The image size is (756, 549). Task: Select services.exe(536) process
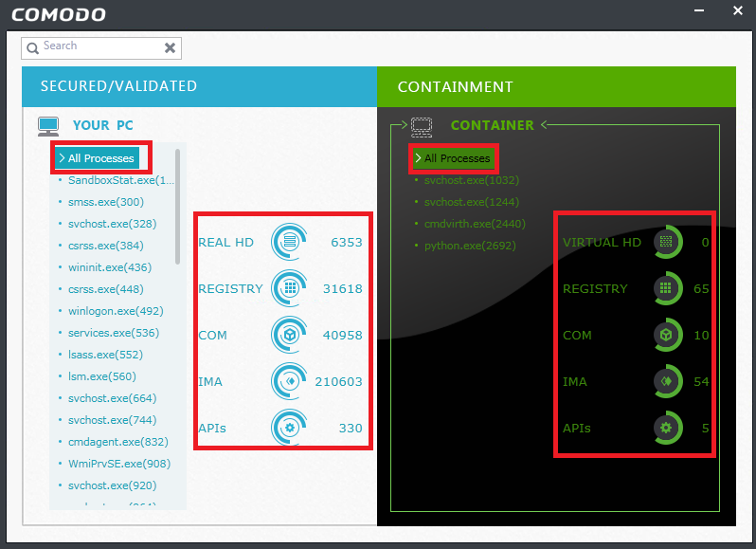(x=114, y=333)
